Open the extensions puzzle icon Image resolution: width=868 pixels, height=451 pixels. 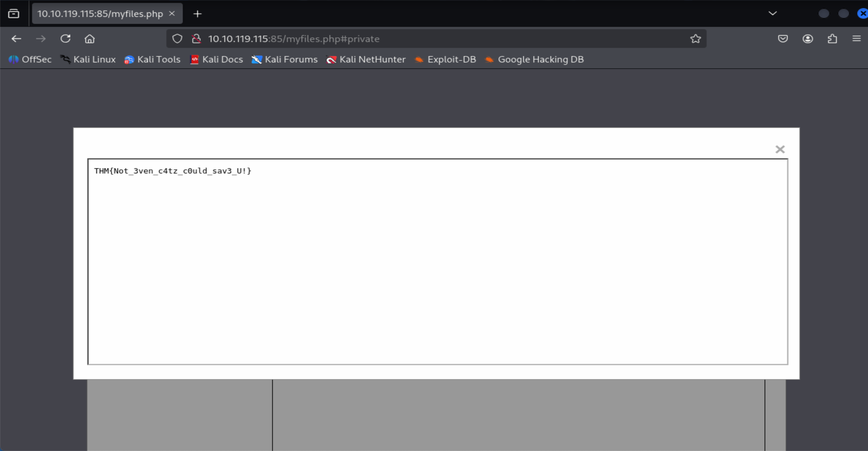pyautogui.click(x=832, y=39)
